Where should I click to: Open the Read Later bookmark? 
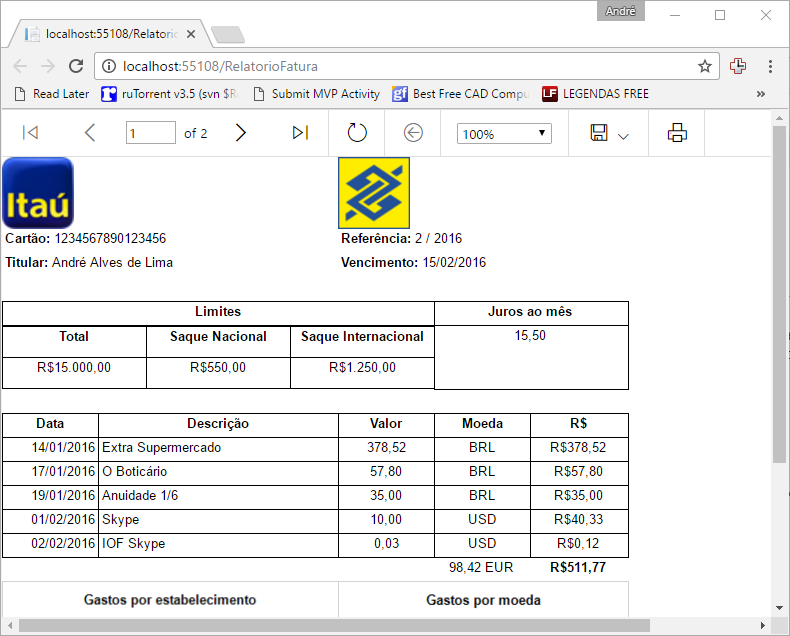point(51,94)
